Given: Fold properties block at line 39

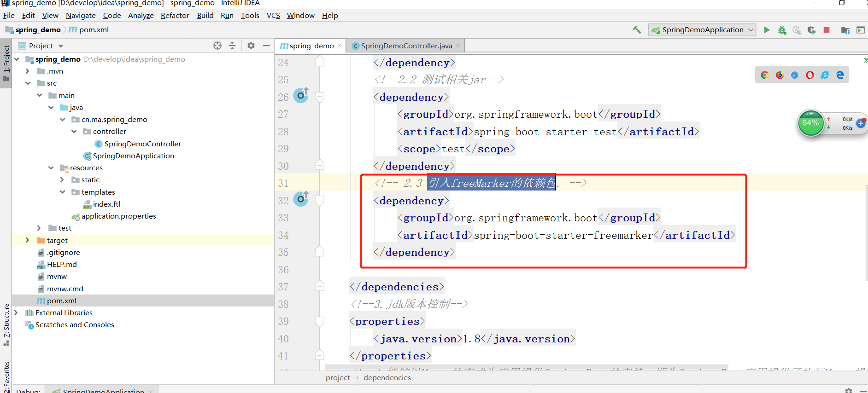Looking at the screenshot, I should click(319, 321).
